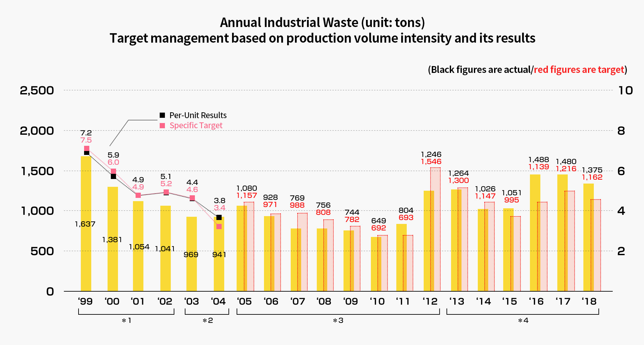Select the pink target marker for '04
Image resolution: width=644 pixels, height=345 pixels.
tap(219, 227)
